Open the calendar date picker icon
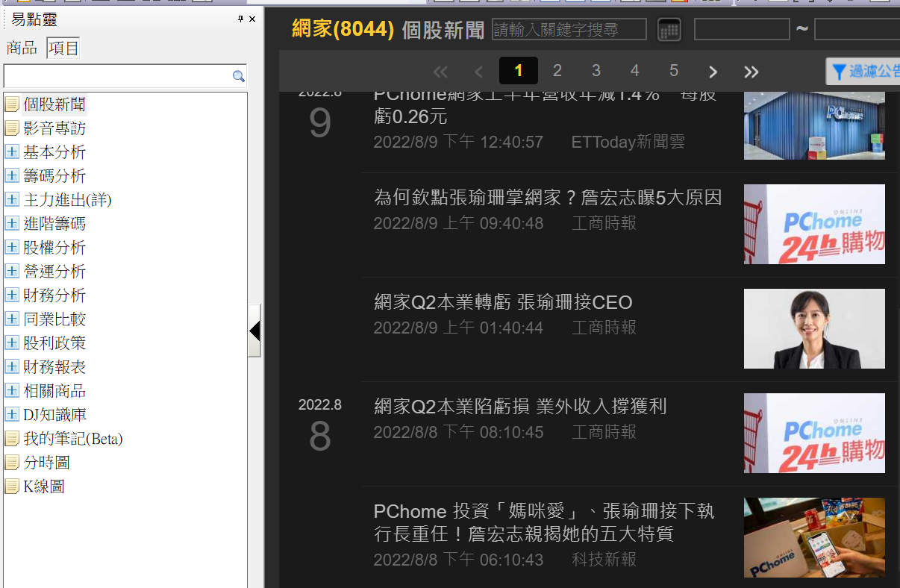Screen dimensions: 900x588 click(669, 30)
